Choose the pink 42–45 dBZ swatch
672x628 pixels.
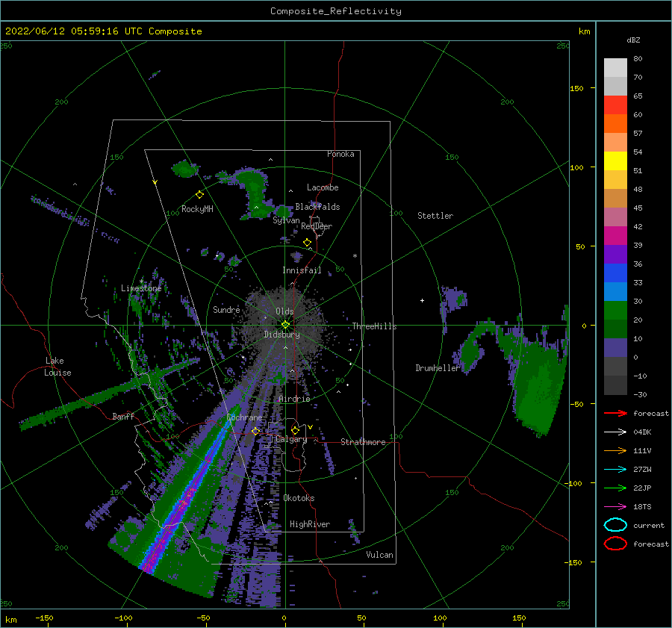(615, 217)
